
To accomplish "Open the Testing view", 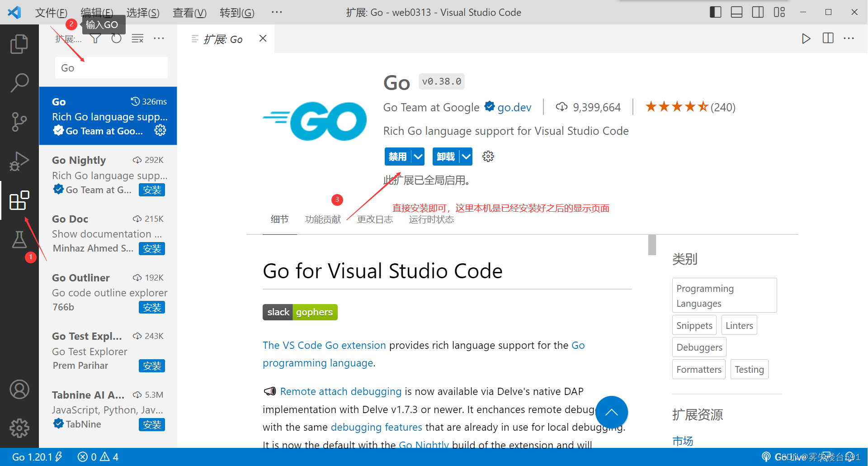I will (19, 240).
